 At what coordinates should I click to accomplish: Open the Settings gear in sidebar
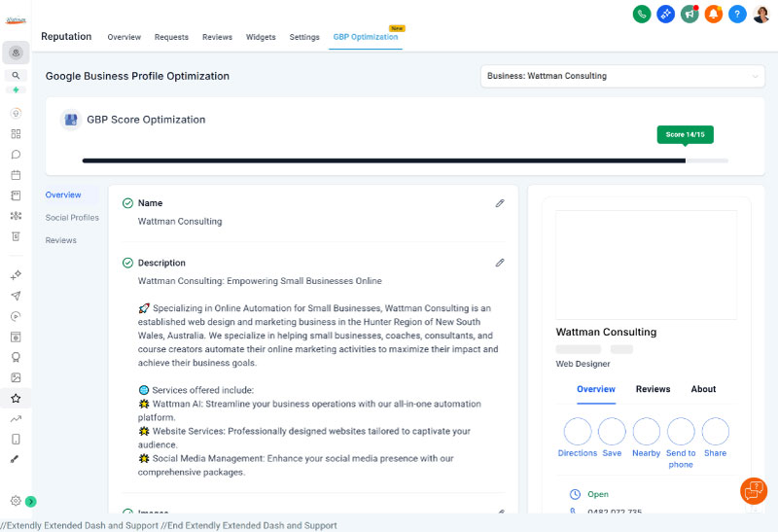point(16,501)
